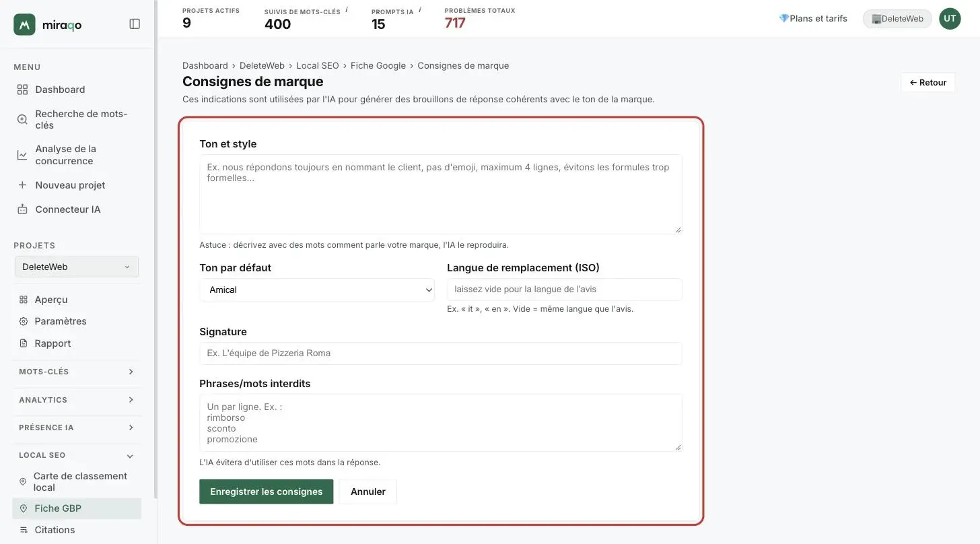Screen dimensions: 980x544
Task: Click the DeleteWeb pill in top bar
Action: 897,19
